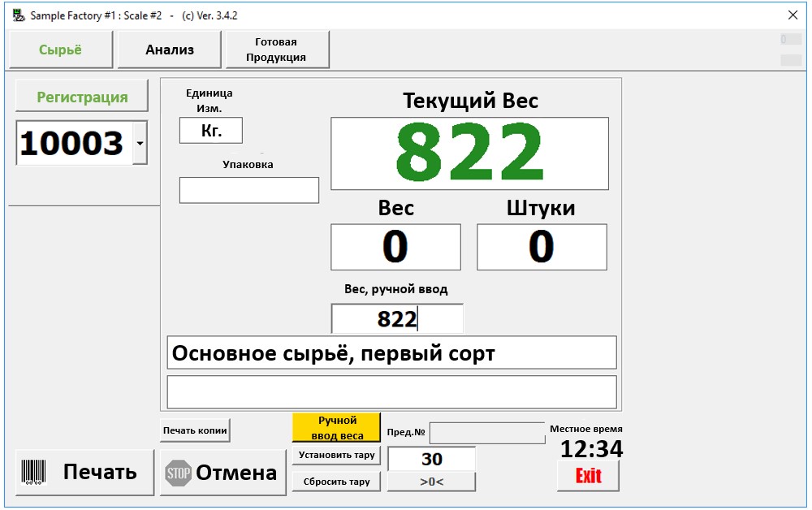Image resolution: width=812 pixels, height=510 pixels.
Task: Click Установить тару button
Action: [x=336, y=455]
